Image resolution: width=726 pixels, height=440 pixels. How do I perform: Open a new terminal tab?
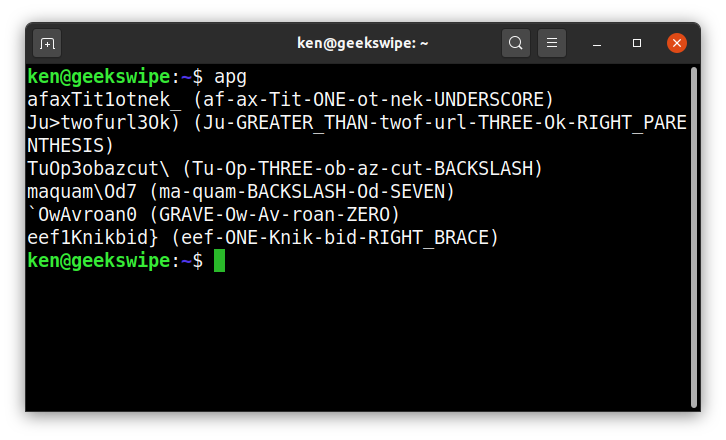pyautogui.click(x=47, y=44)
